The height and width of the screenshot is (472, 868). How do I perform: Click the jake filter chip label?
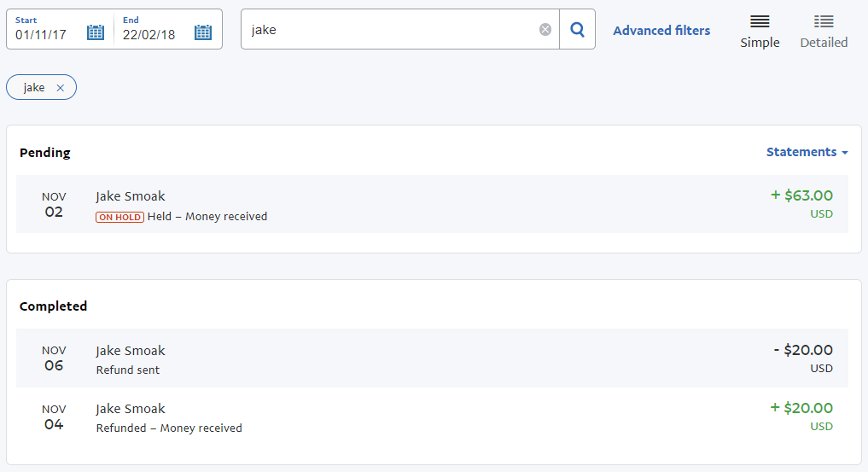click(x=34, y=87)
